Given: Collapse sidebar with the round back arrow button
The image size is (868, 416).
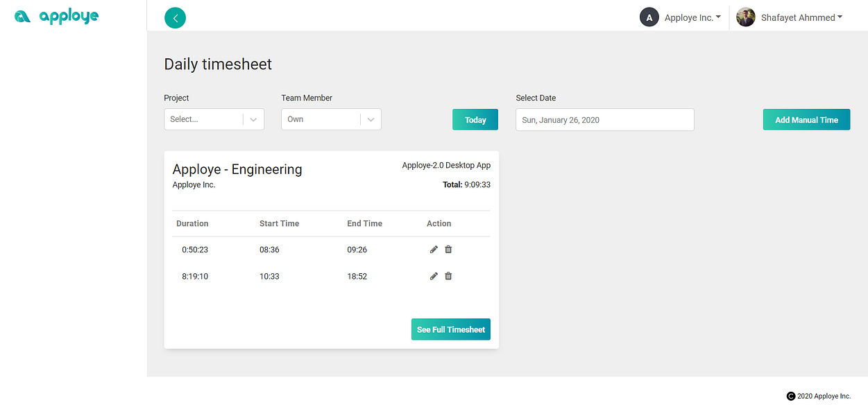Looking at the screenshot, I should pyautogui.click(x=176, y=18).
